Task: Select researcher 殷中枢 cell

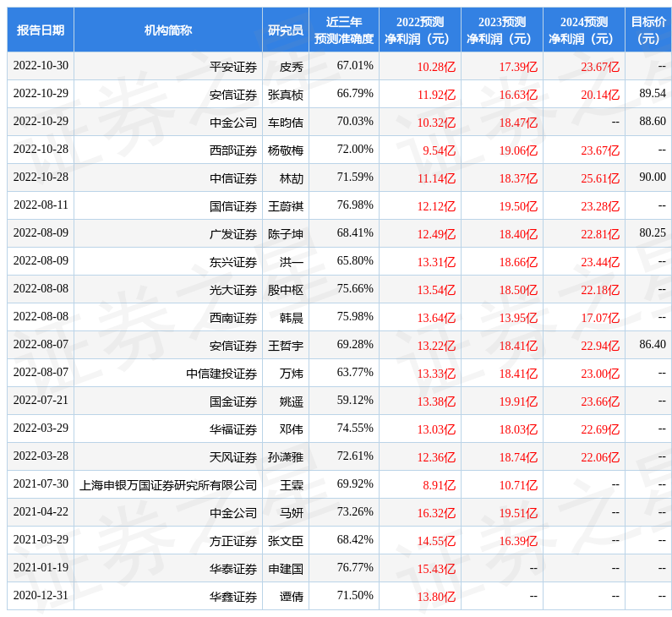Action: (x=286, y=290)
